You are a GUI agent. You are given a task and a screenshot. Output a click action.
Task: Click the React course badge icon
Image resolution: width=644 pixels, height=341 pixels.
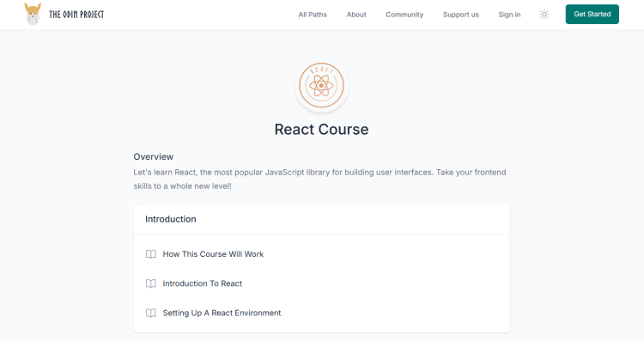tap(321, 85)
